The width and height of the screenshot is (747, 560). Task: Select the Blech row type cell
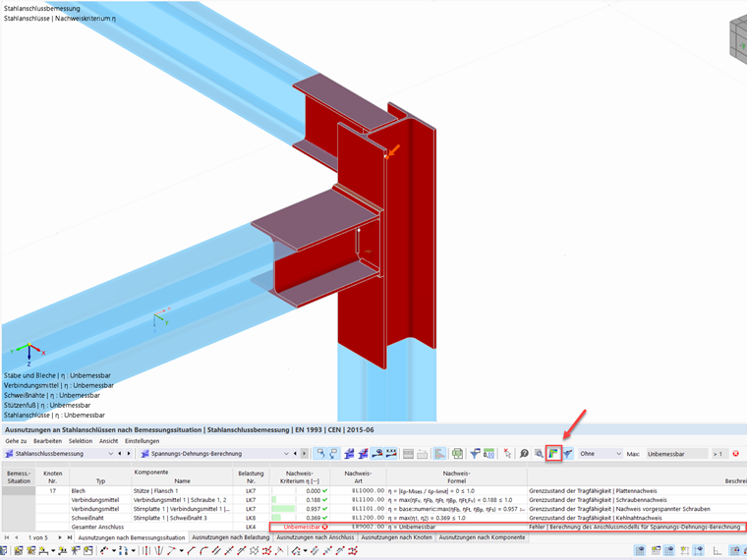coord(100,490)
